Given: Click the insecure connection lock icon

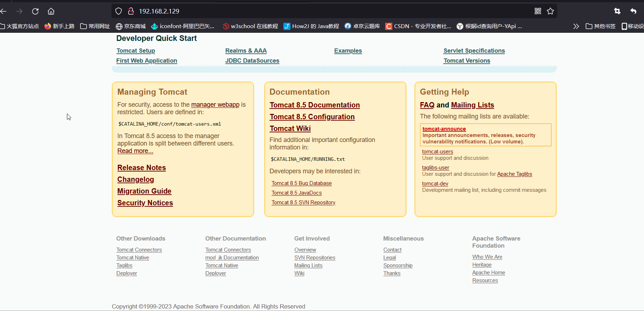Looking at the screenshot, I should pyautogui.click(x=131, y=11).
